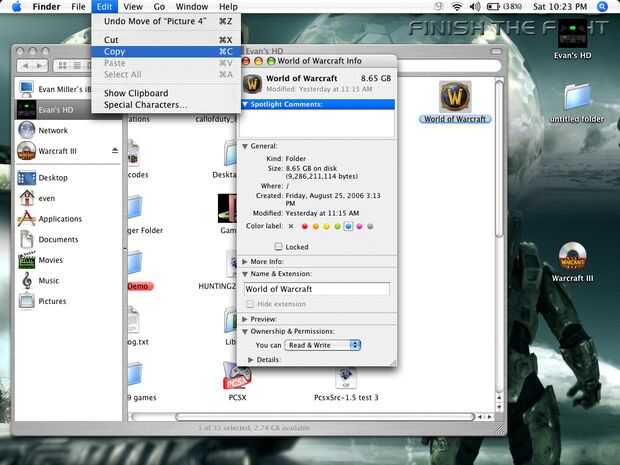Screen dimensions: 620x465
Task: Open the Help menu
Action: pos(228,7)
